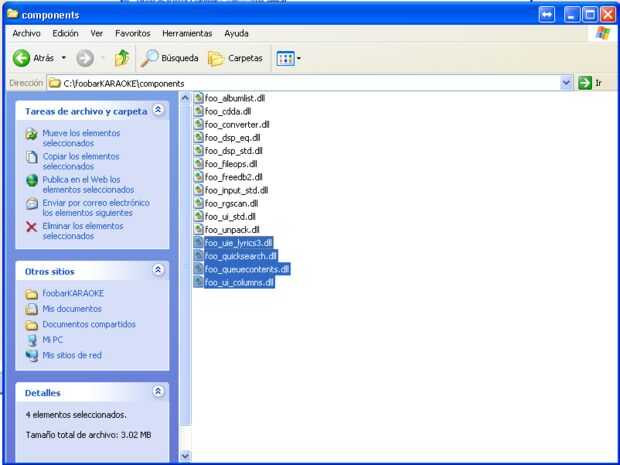
Task: Select highlighted foo_ui_columns.dll file name
Action: (239, 282)
